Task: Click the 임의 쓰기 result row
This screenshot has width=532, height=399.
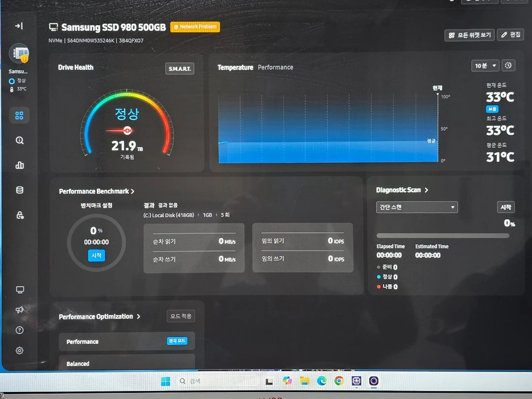Action: point(303,259)
